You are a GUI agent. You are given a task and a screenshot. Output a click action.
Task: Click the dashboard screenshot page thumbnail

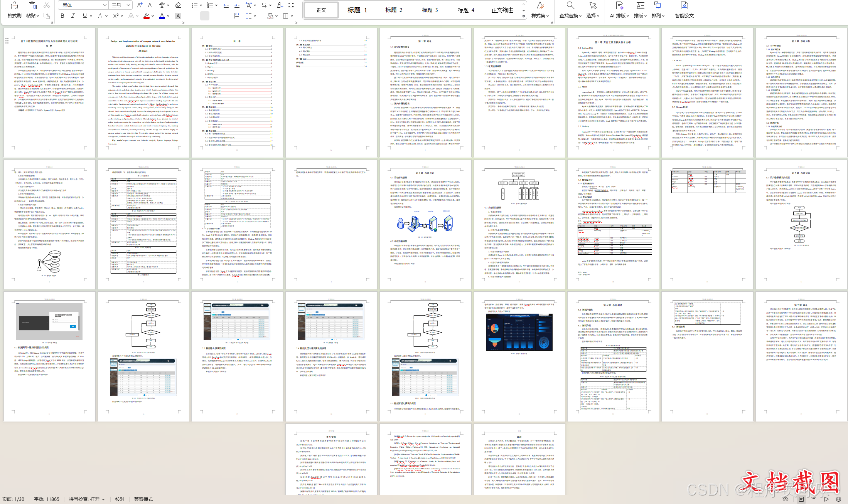[519, 356]
